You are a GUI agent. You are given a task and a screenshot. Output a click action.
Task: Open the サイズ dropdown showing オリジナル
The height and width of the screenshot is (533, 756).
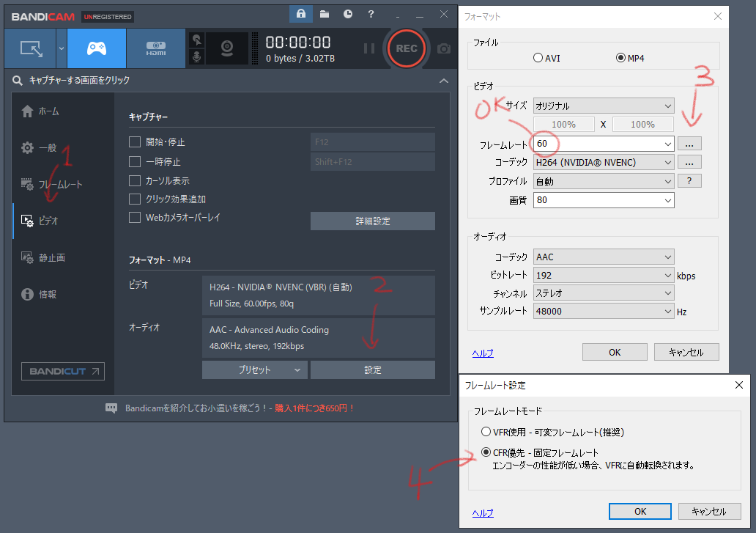click(x=604, y=106)
